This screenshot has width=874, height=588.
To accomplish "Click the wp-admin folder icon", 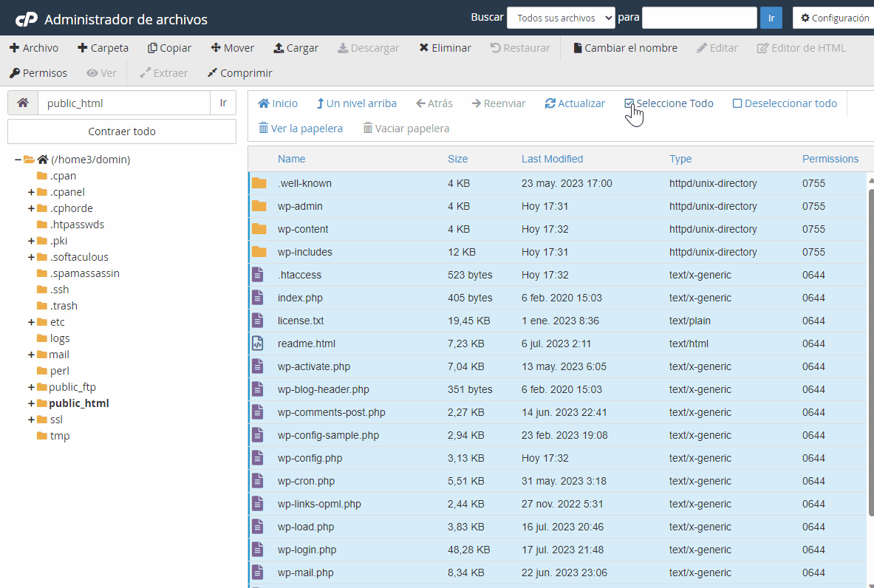I will click(259, 206).
